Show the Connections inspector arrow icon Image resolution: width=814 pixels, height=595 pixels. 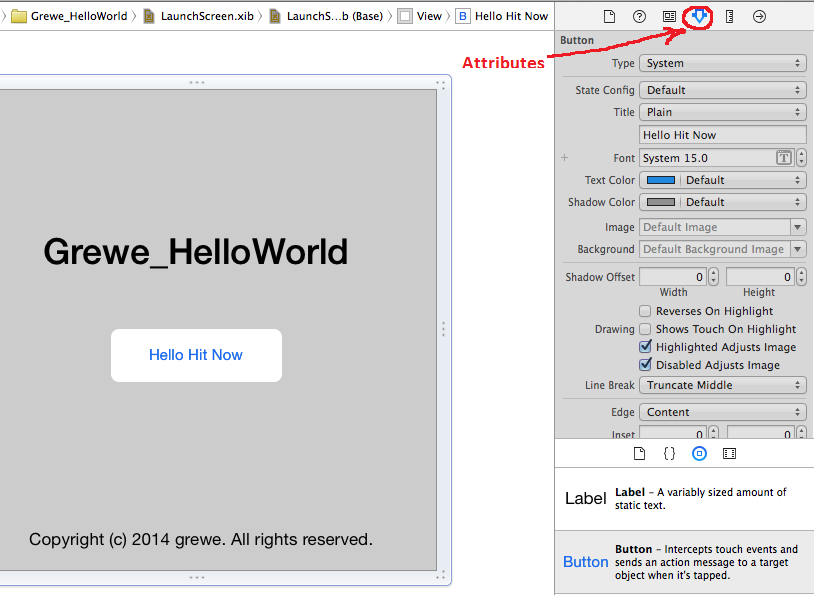(x=759, y=16)
